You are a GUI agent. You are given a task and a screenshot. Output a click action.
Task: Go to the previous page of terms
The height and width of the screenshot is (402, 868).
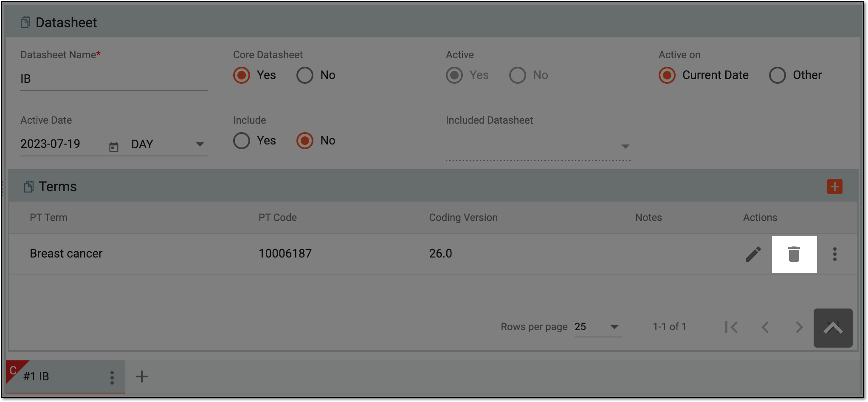765,327
